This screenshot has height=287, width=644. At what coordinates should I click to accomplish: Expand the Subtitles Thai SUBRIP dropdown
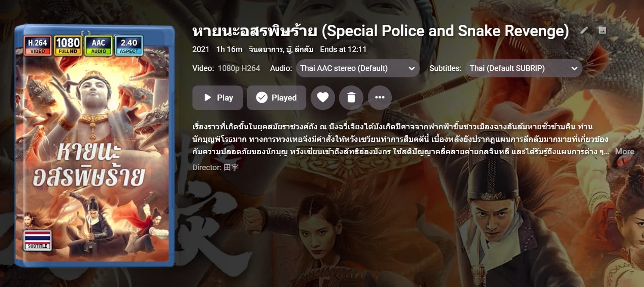(524, 68)
